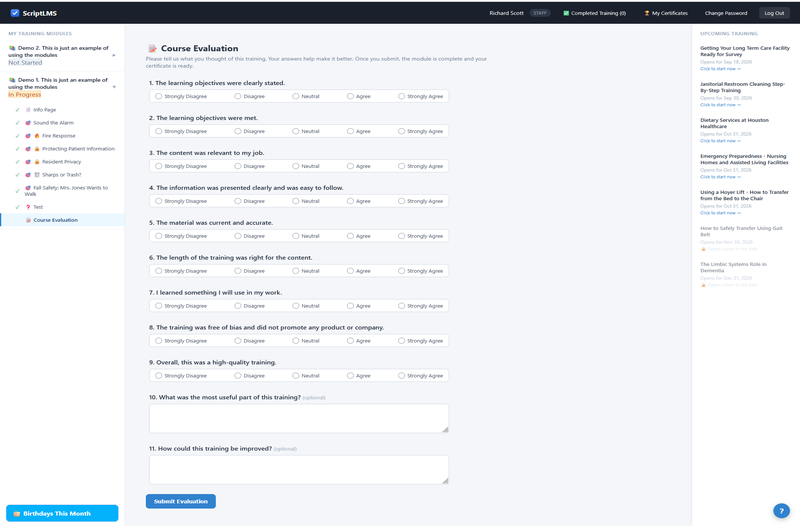Image resolution: width=800 pixels, height=526 pixels.
Task: Click the Sound the Alarm scenario icon
Action: click(28, 123)
